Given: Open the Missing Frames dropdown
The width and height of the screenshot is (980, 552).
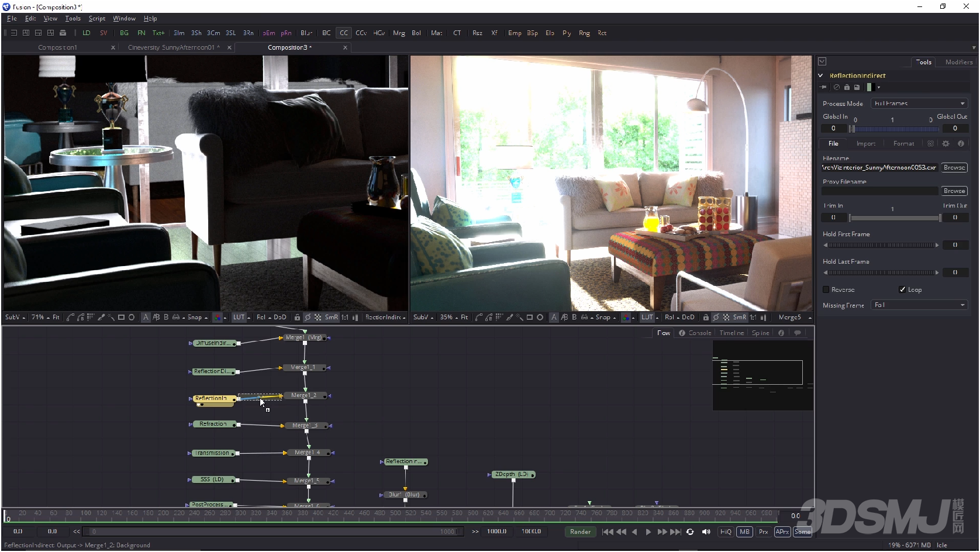Looking at the screenshot, I should click(919, 305).
